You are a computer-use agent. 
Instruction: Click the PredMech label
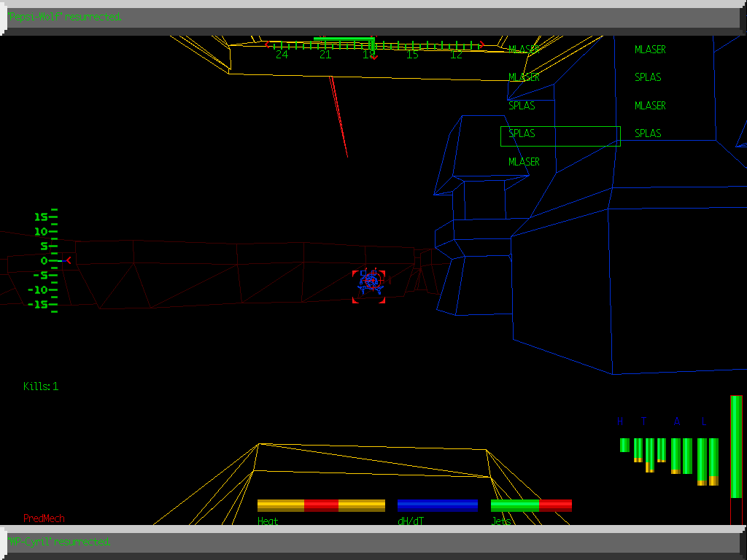44,518
